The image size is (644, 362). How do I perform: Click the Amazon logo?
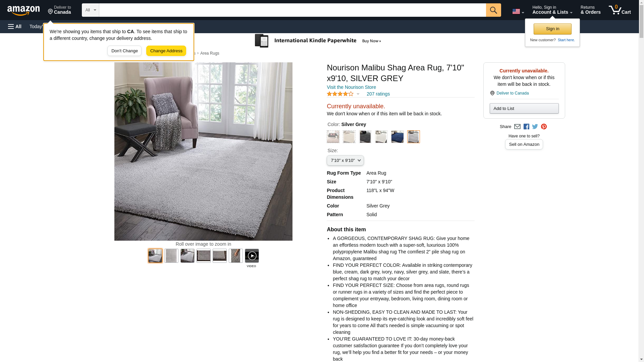tap(23, 10)
